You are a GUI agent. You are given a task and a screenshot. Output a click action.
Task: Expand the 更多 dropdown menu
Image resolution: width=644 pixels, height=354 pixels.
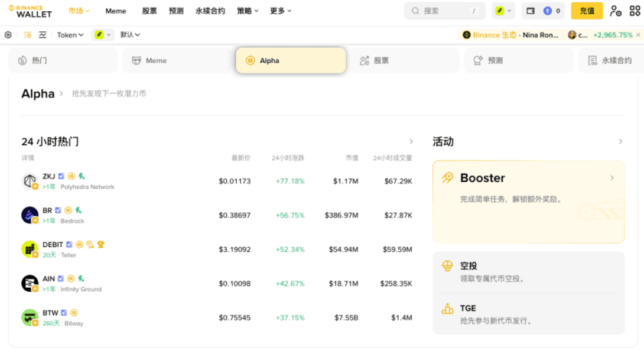[281, 11]
